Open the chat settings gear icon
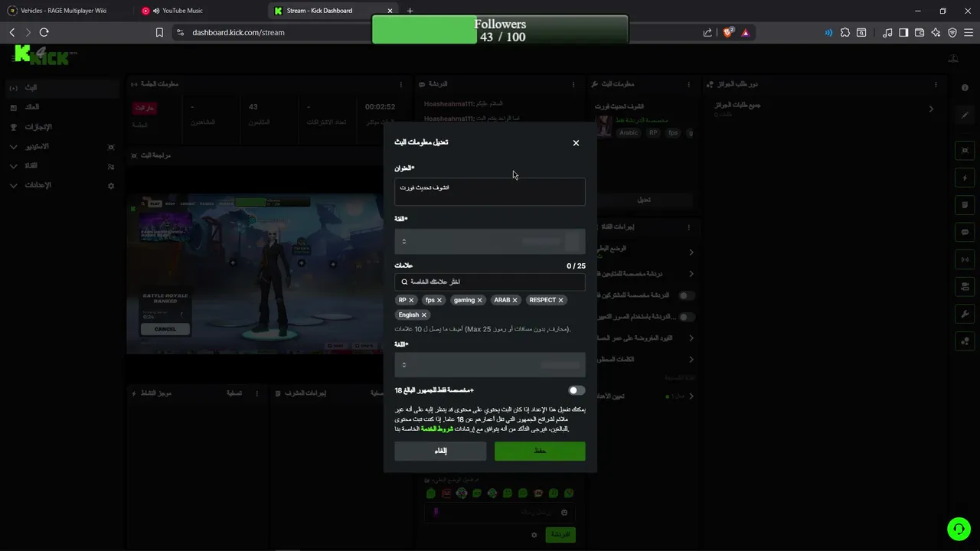This screenshot has width=980, height=551. coord(534,535)
